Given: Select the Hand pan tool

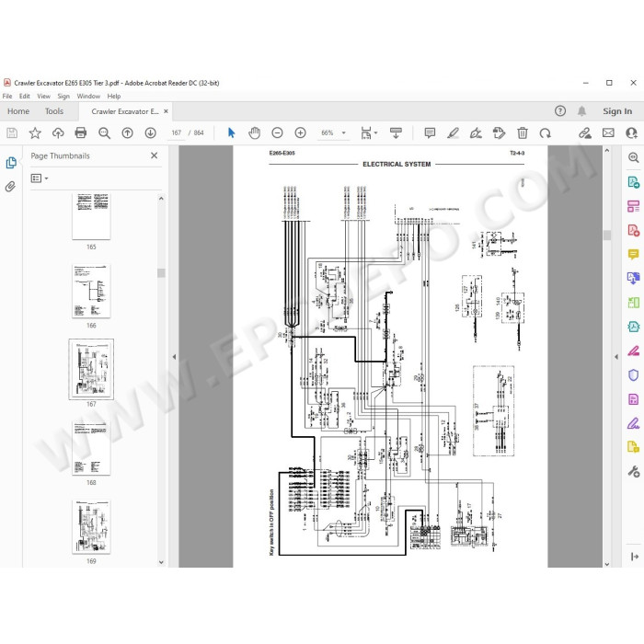Looking at the screenshot, I should pos(254,133).
